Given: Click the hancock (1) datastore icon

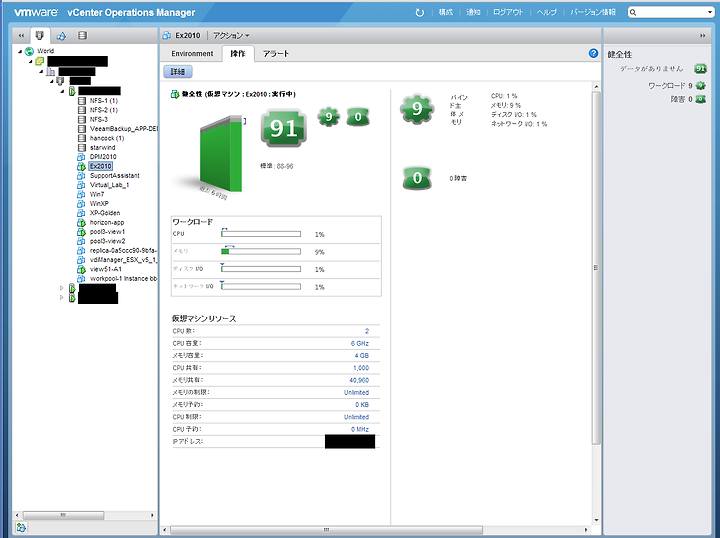Looking at the screenshot, I should [x=82, y=138].
